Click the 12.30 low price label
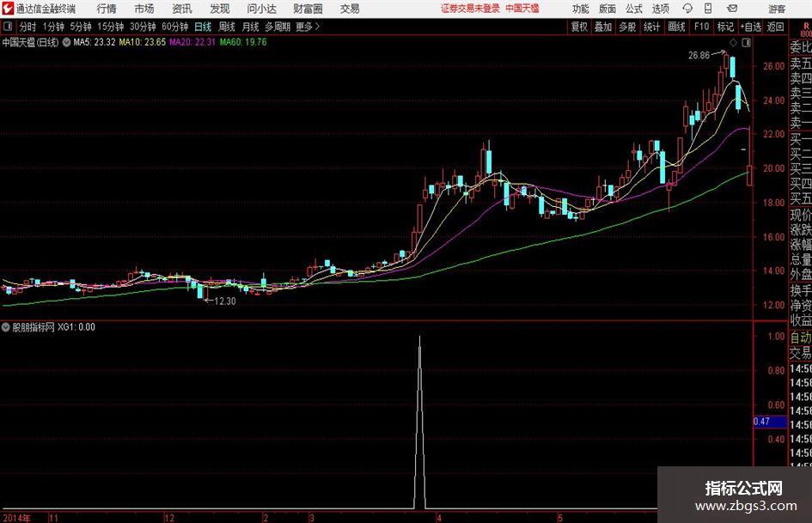Viewport: 812px width, 523px height. 225,301
